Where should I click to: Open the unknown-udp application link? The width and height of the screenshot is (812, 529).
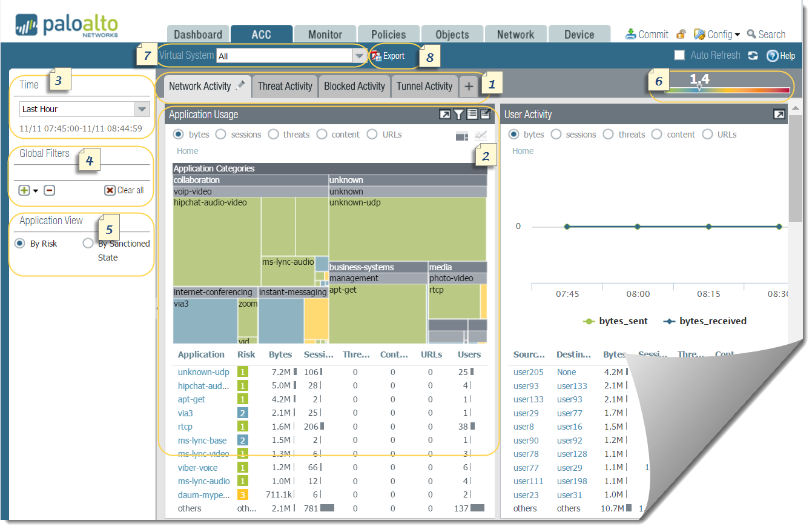[x=203, y=372]
